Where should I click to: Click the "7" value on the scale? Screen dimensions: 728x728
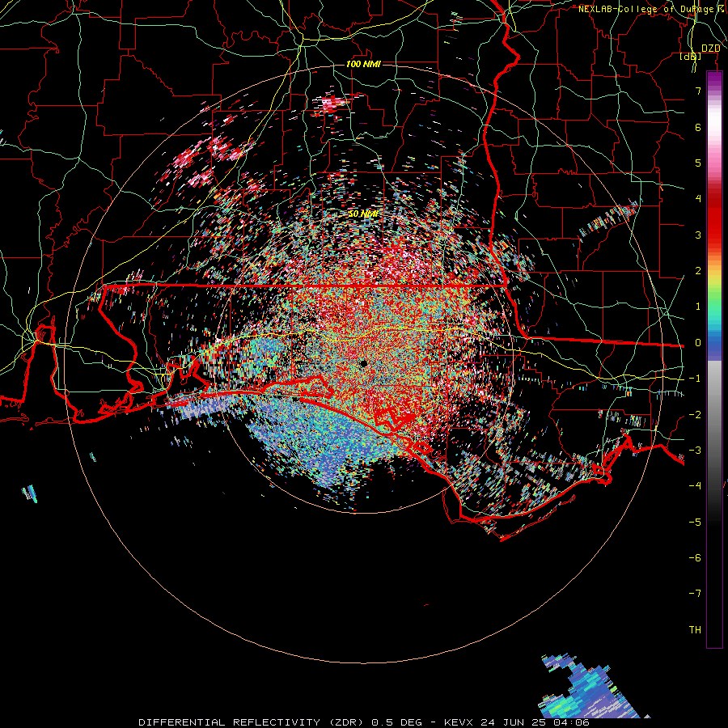pyautogui.click(x=698, y=91)
